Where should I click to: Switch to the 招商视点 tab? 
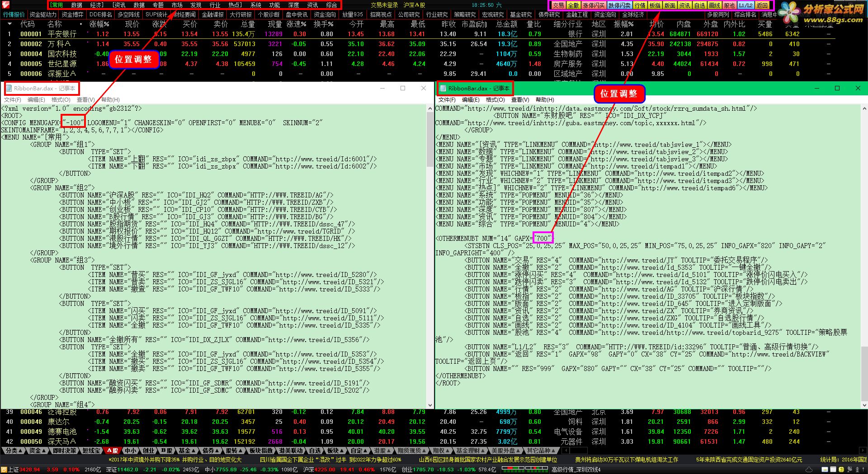click(381, 14)
